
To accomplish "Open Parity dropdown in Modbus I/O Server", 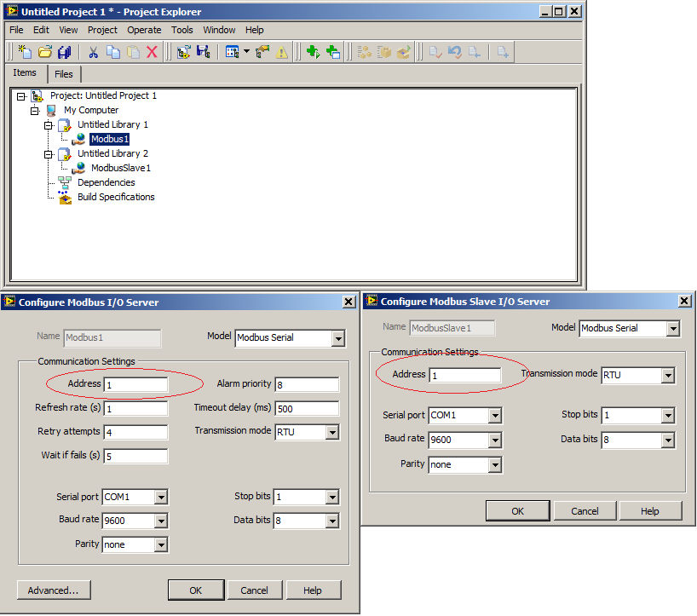I will point(161,545).
